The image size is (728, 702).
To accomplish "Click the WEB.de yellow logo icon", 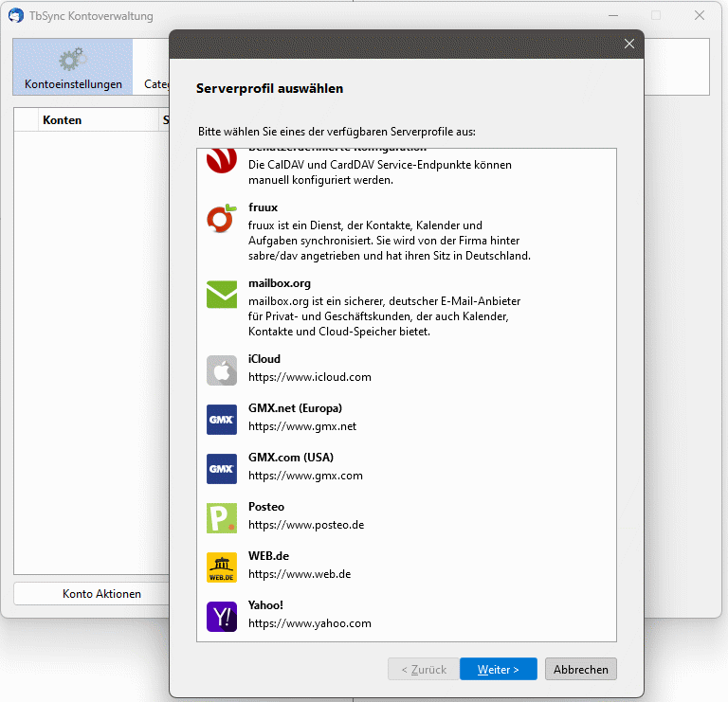I will click(222, 567).
